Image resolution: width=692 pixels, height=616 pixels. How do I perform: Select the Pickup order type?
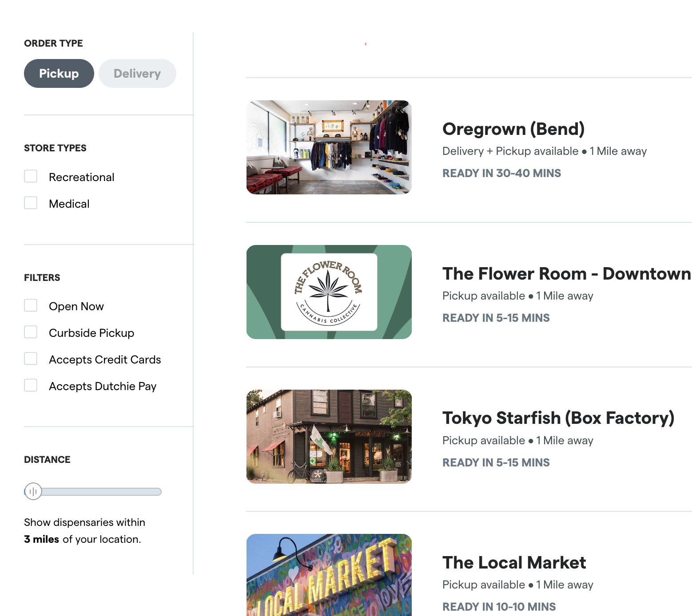59,74
